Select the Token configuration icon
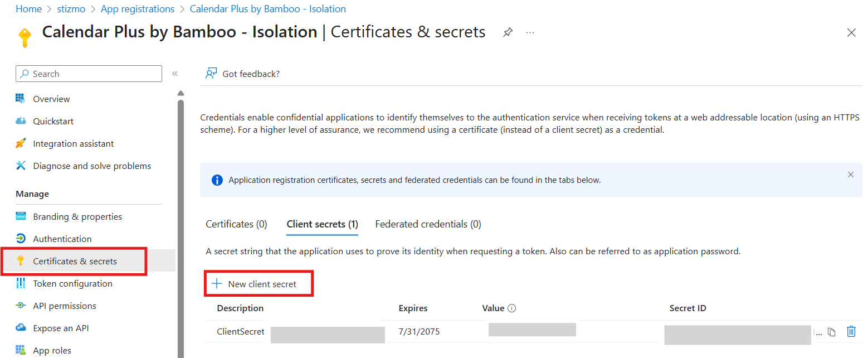868x358 pixels. 21,283
